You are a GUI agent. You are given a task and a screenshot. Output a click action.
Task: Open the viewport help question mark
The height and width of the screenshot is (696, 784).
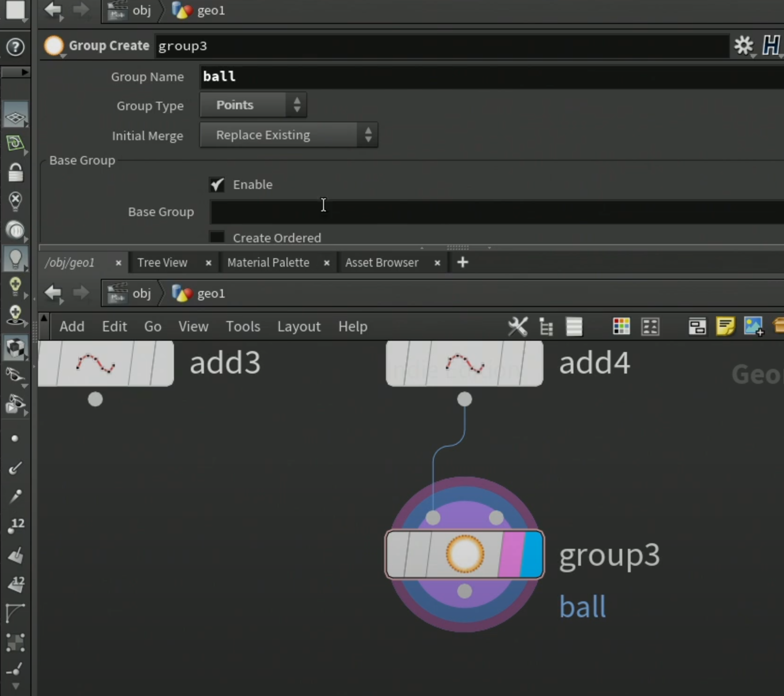[15, 47]
